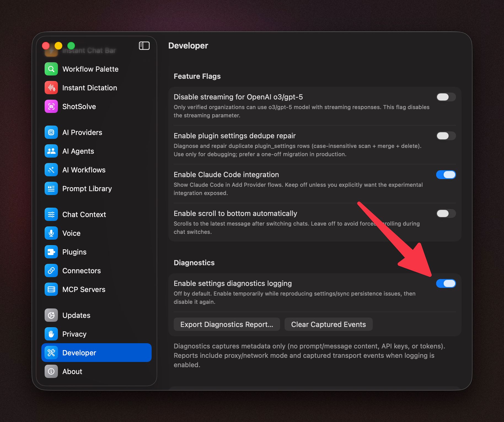Click the Feature Flags heading
Screen dimensions: 504x422
point(197,76)
